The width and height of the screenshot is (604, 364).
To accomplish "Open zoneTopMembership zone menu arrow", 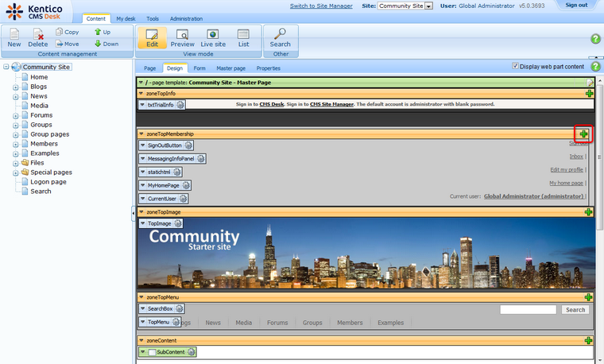I will click(141, 134).
